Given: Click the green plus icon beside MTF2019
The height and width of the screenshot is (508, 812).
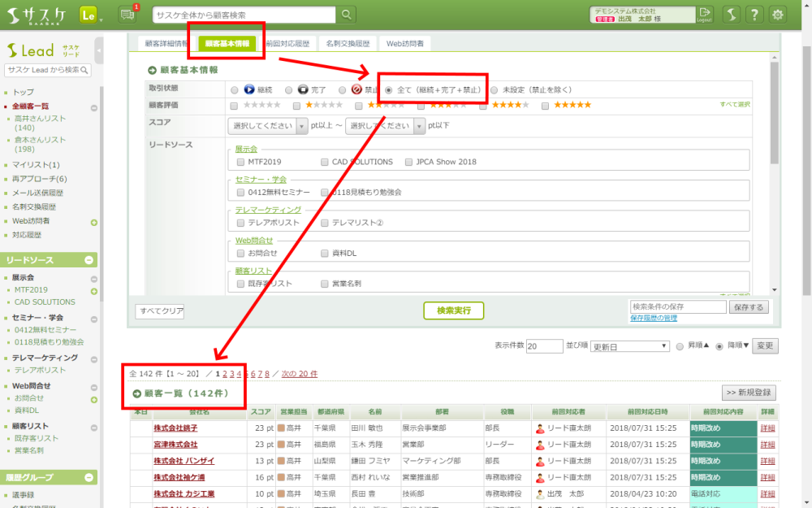Looking at the screenshot, I should tap(94, 290).
